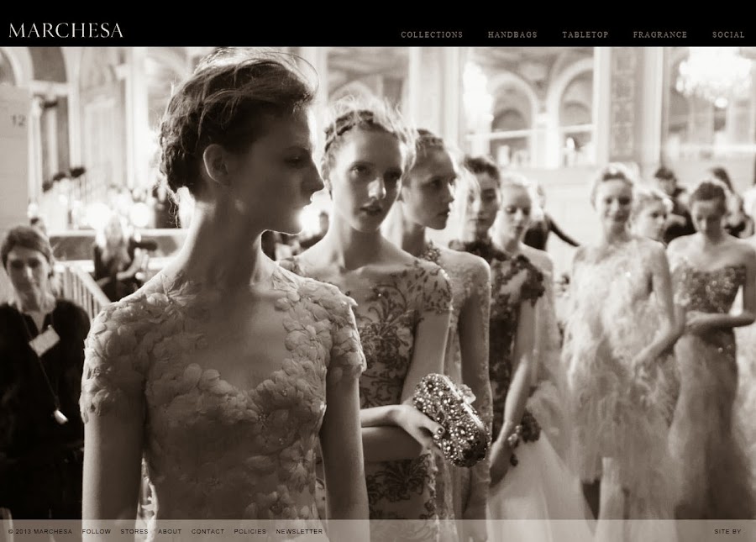The image size is (756, 542).
Task: Open the CONTACT link
Action: 207,531
